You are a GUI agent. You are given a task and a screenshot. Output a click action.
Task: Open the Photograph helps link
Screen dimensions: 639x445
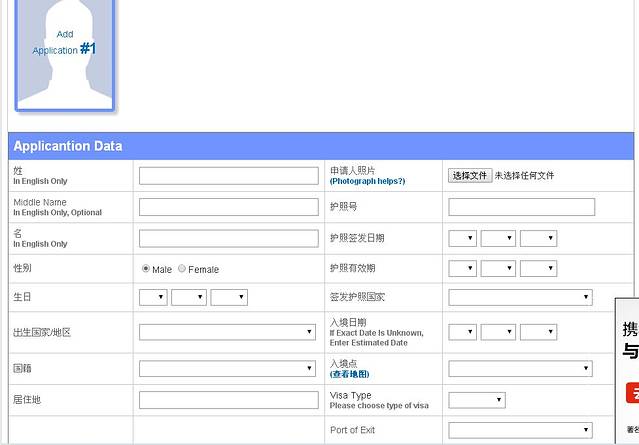coord(367,181)
